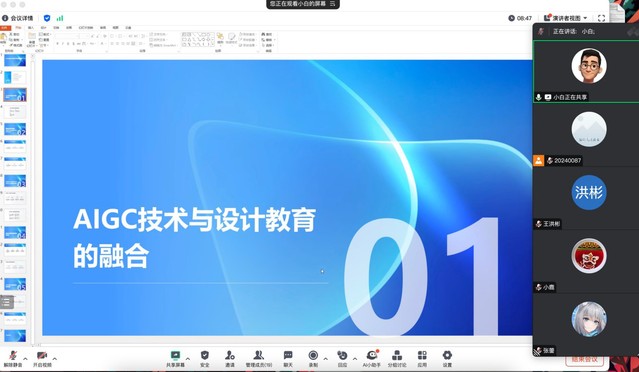Open 会议详情 meeting details
The image size is (639, 372).
[x=18, y=18]
